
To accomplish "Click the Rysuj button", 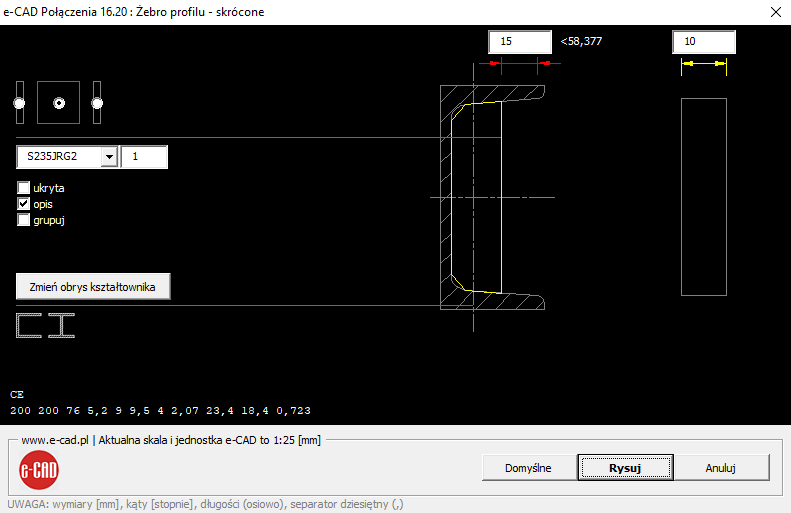I will coord(625,468).
